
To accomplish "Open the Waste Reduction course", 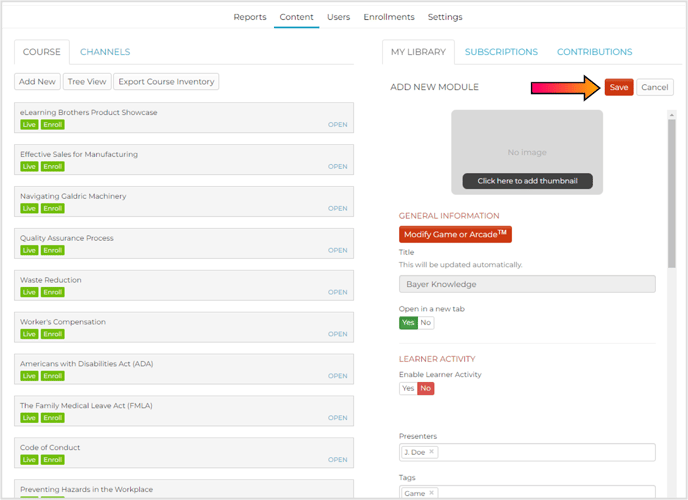I will 338,292.
